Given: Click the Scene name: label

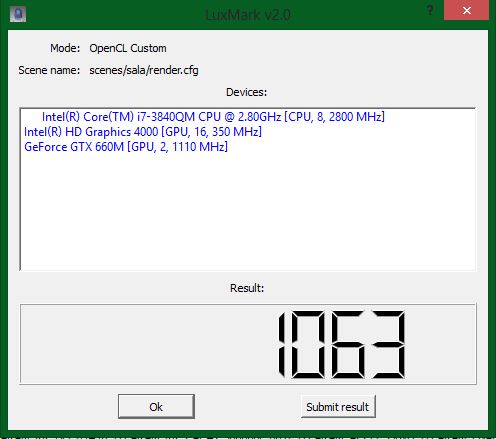Looking at the screenshot, I should click(49, 70).
